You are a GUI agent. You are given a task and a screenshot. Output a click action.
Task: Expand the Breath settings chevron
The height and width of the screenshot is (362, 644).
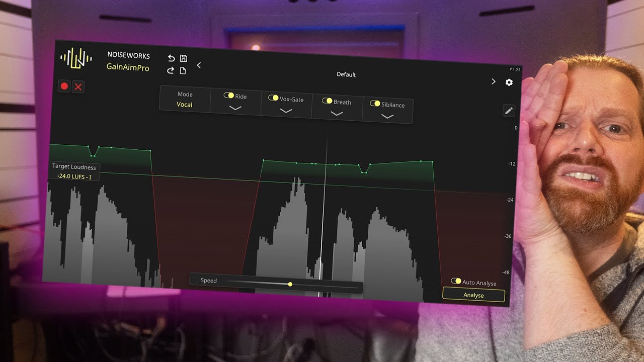pos(337,114)
